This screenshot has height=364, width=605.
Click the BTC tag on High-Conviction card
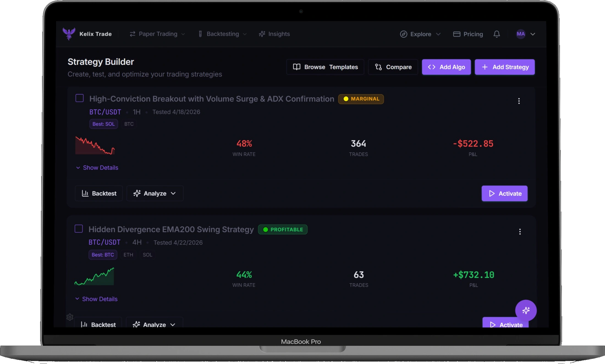[129, 124]
